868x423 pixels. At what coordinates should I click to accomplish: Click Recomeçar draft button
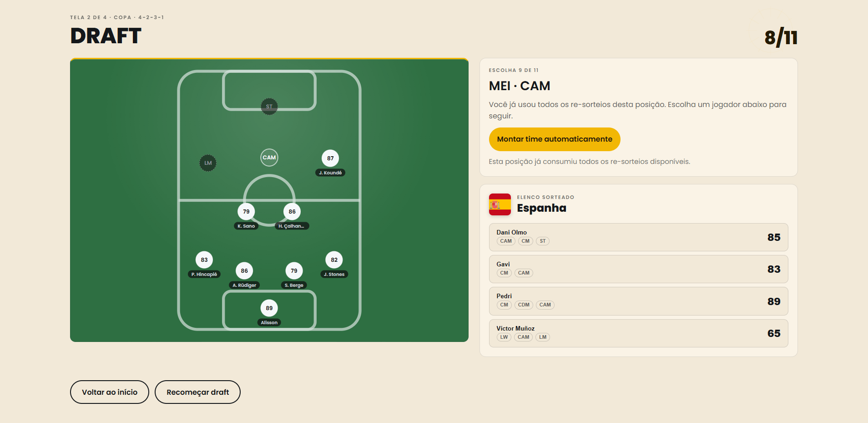coord(197,392)
